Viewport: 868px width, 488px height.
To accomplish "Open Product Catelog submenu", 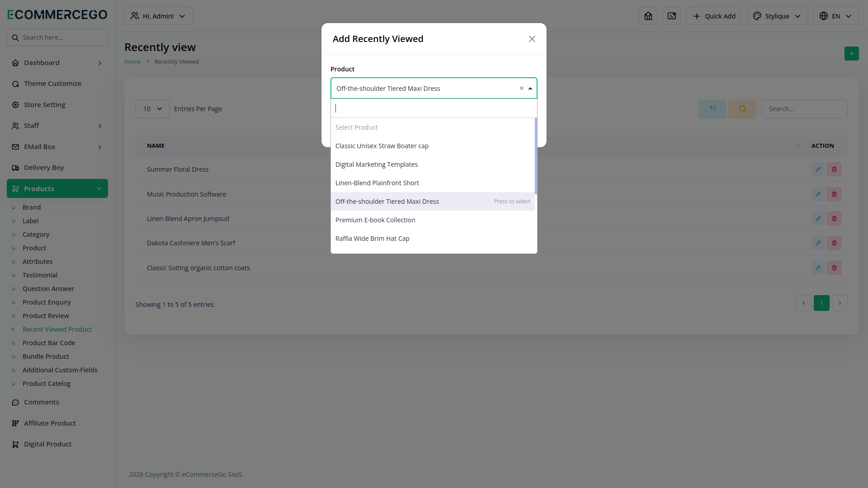I will [47, 384].
